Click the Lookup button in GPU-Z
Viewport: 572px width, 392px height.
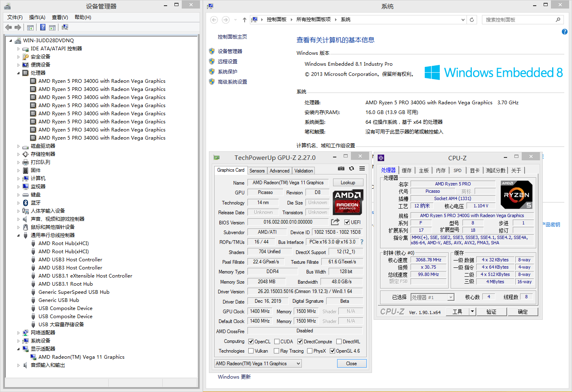click(348, 183)
